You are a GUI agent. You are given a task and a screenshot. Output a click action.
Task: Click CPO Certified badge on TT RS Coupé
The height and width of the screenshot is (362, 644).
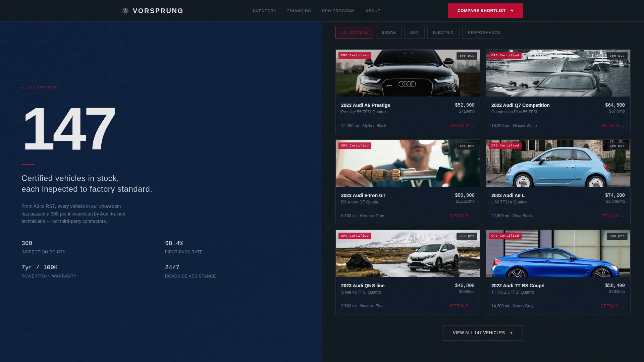pos(505,236)
